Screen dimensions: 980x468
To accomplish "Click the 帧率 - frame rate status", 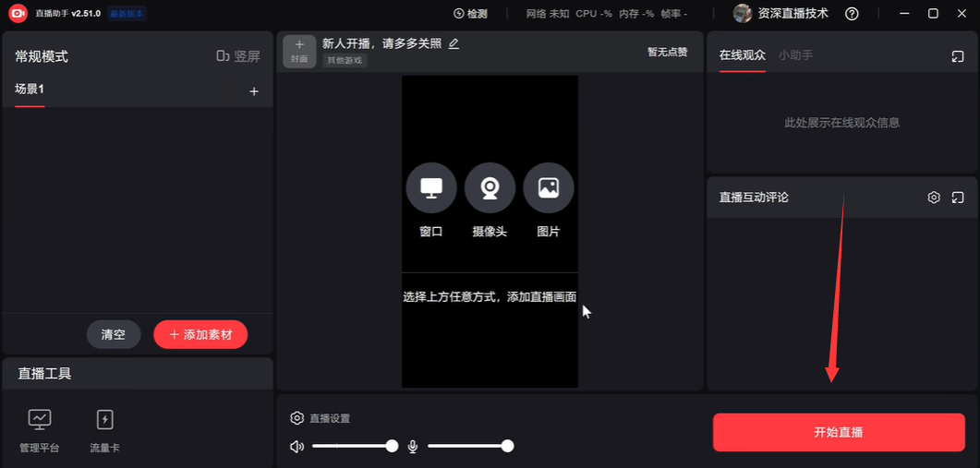I will point(673,14).
